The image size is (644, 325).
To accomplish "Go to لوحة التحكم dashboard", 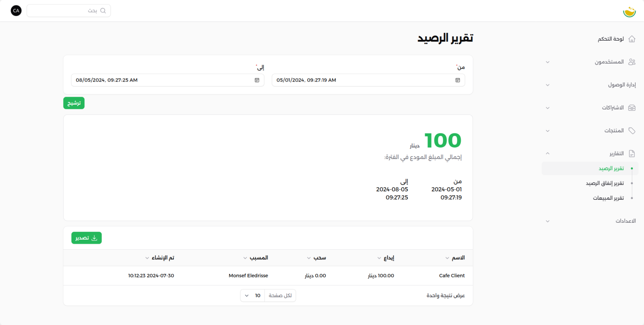I will [590, 39].
